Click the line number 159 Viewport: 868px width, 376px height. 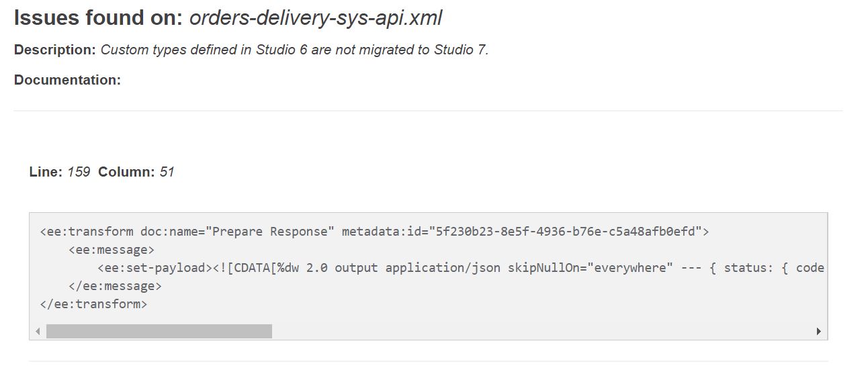click(x=79, y=172)
